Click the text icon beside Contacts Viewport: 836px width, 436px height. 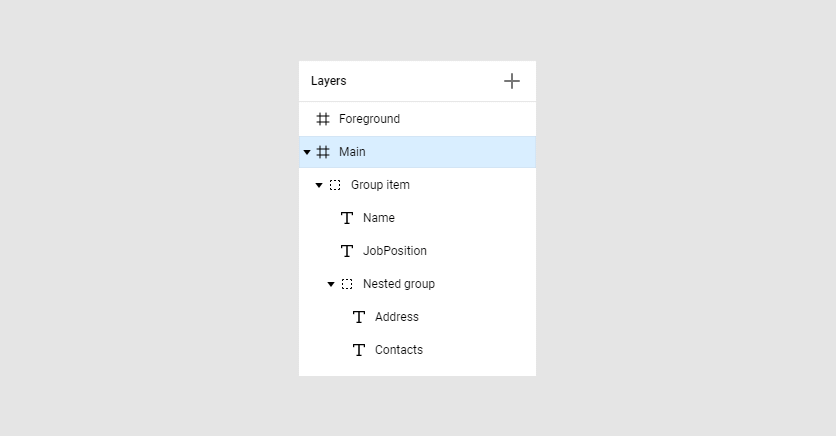point(359,350)
